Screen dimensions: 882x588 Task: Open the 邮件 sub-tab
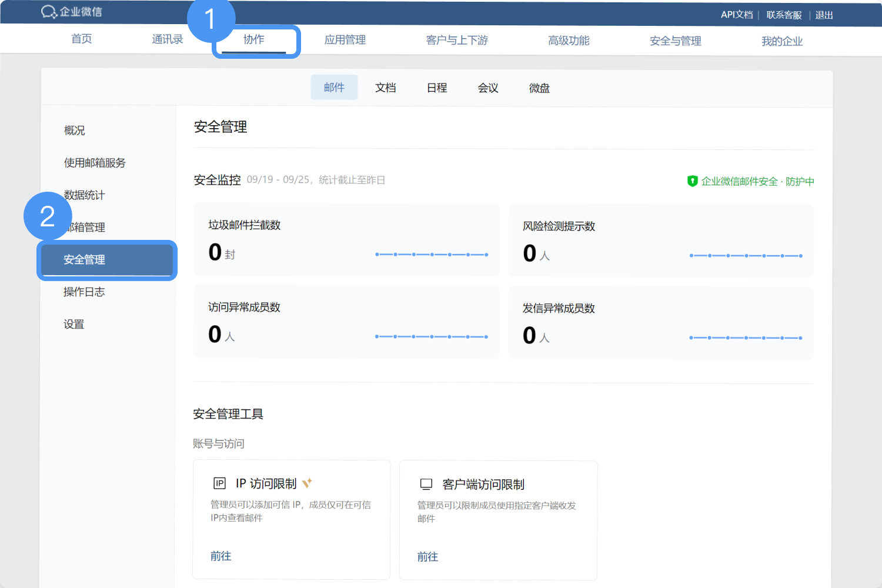[x=334, y=88]
